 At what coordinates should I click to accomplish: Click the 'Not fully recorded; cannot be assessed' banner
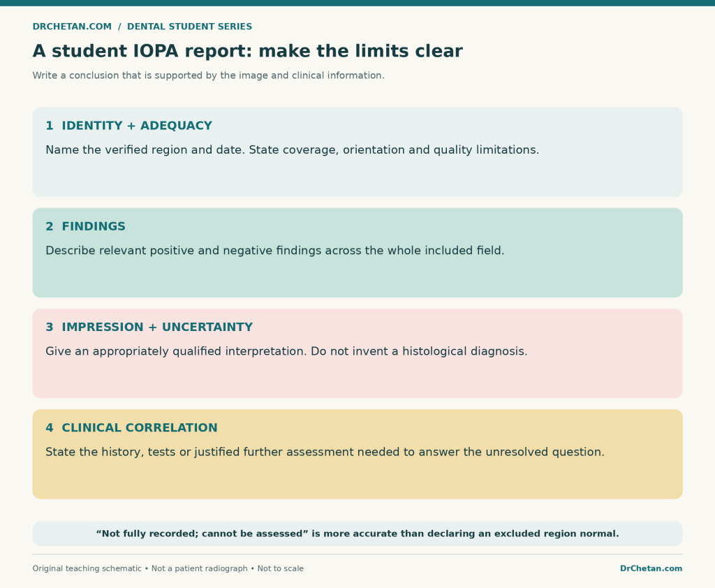click(x=357, y=534)
